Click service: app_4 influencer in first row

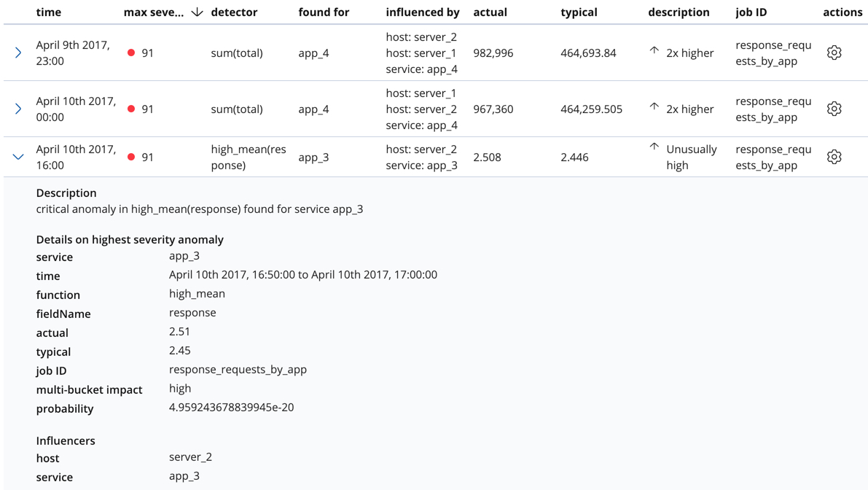click(x=421, y=69)
